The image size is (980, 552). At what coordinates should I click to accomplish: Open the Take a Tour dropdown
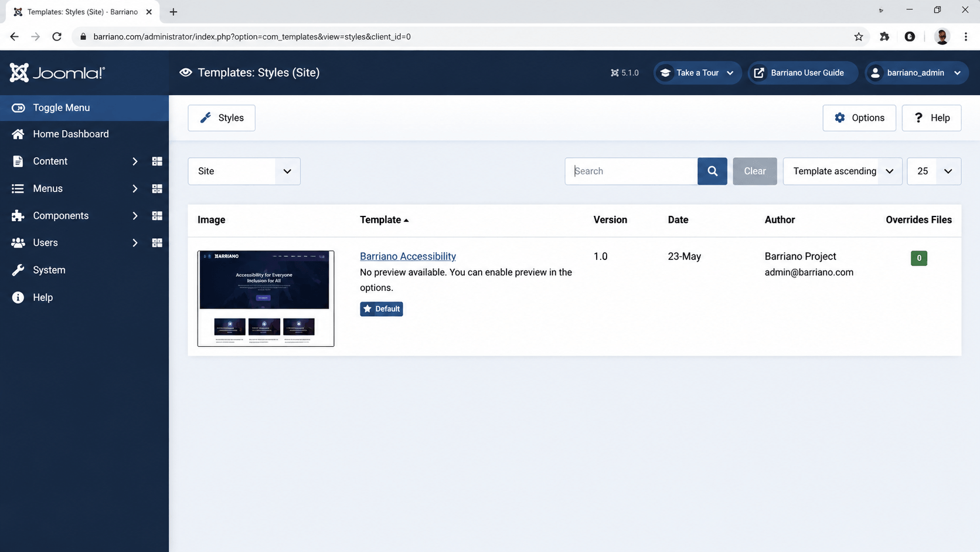(697, 73)
